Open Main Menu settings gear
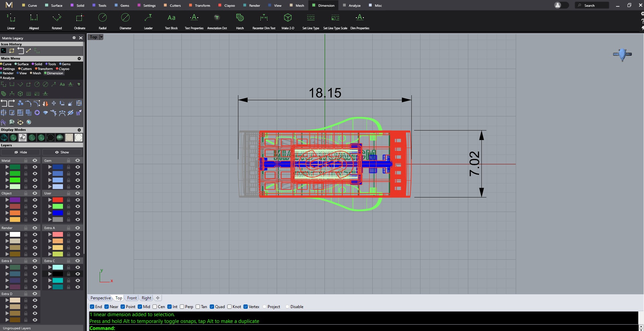 (79, 59)
